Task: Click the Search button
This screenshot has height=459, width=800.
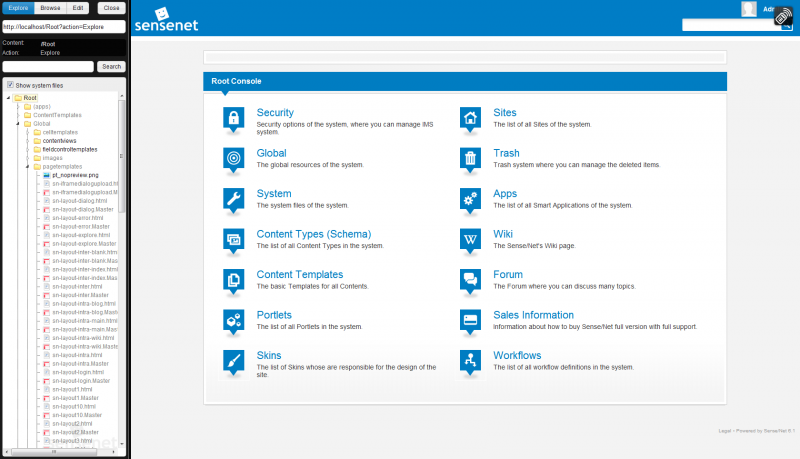Action: coord(111,67)
